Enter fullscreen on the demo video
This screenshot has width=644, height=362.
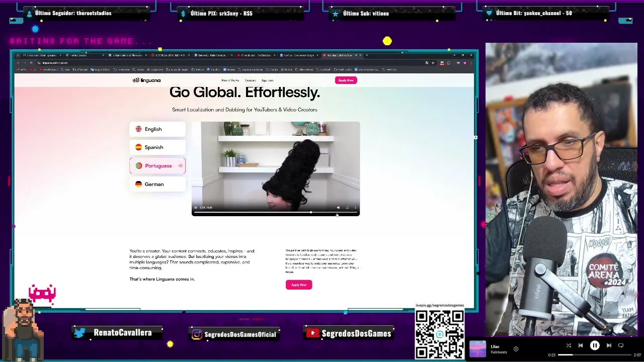[347, 208]
